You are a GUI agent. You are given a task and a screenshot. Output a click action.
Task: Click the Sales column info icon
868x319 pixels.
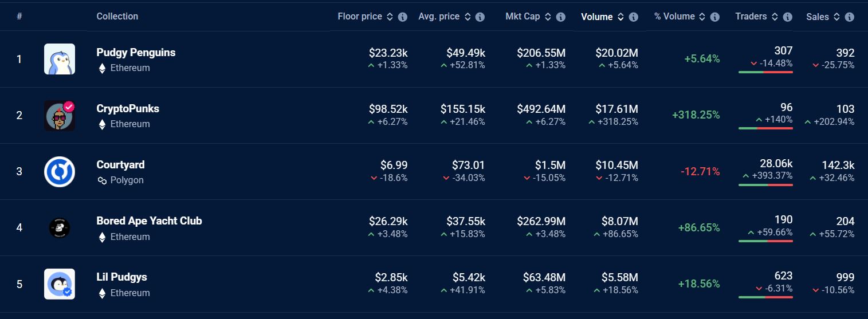coord(850,17)
